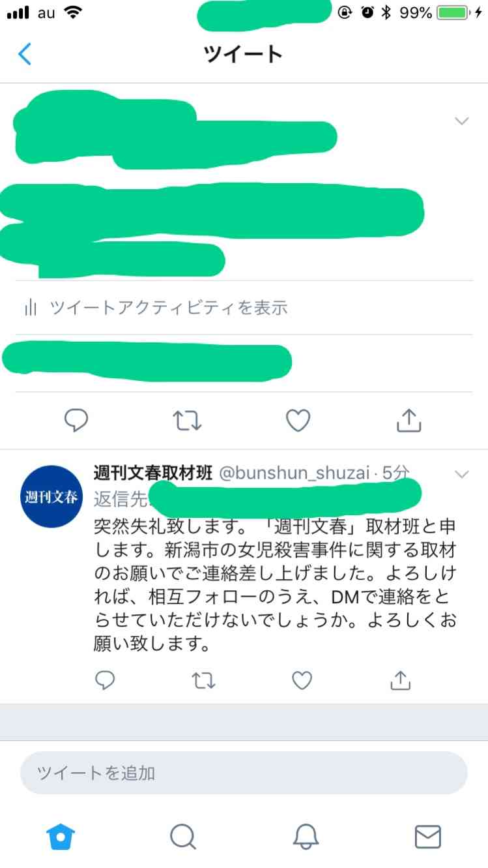Open 週刊文春 profile avatar

point(51,496)
